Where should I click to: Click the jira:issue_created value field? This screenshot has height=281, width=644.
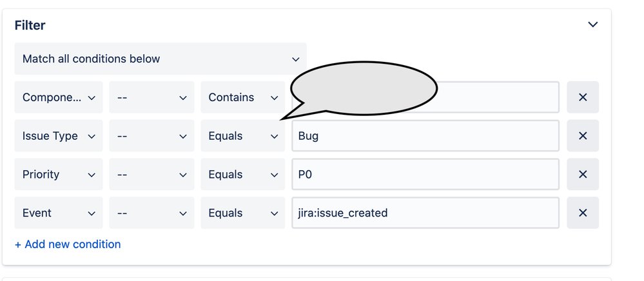point(425,213)
